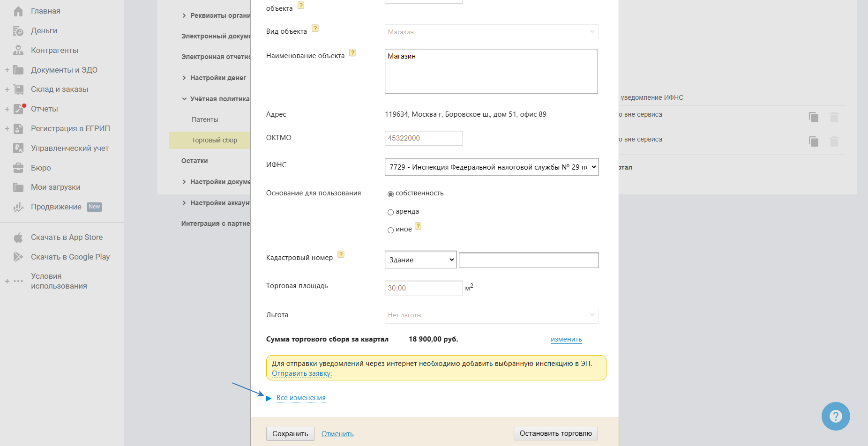Click the изменить link for trade fee
Screen dimensions: 868x446
click(x=566, y=339)
